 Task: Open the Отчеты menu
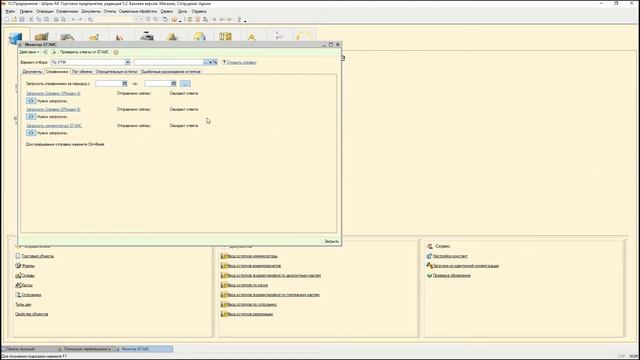pyautogui.click(x=110, y=11)
